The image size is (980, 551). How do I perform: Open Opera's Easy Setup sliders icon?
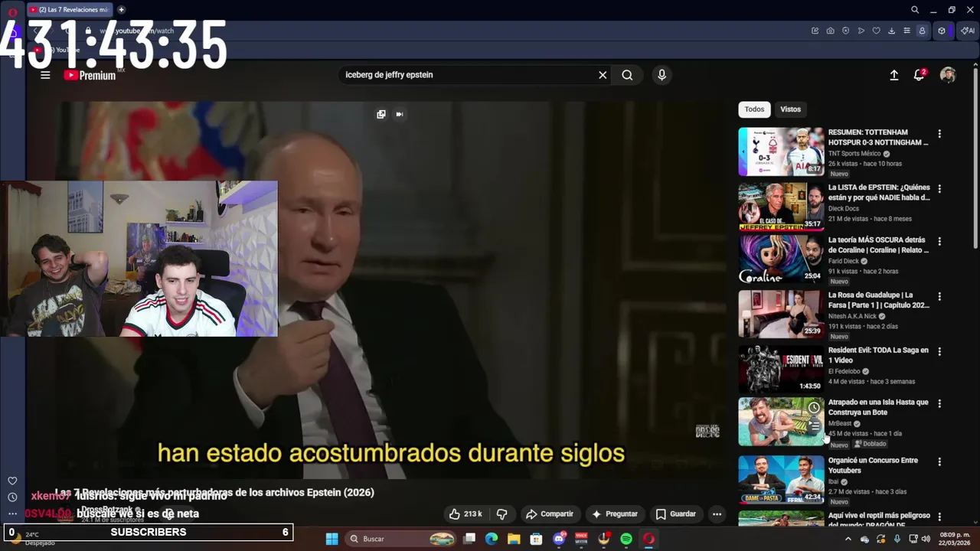point(906,31)
